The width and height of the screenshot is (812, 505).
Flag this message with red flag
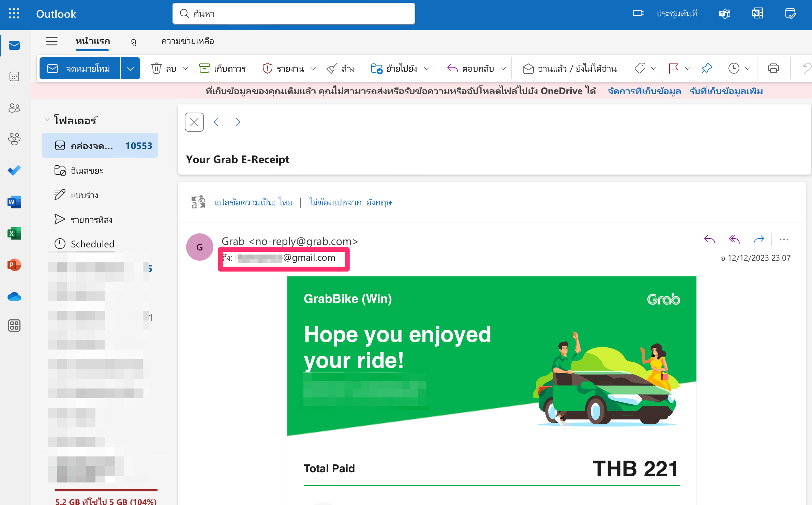[x=673, y=68]
